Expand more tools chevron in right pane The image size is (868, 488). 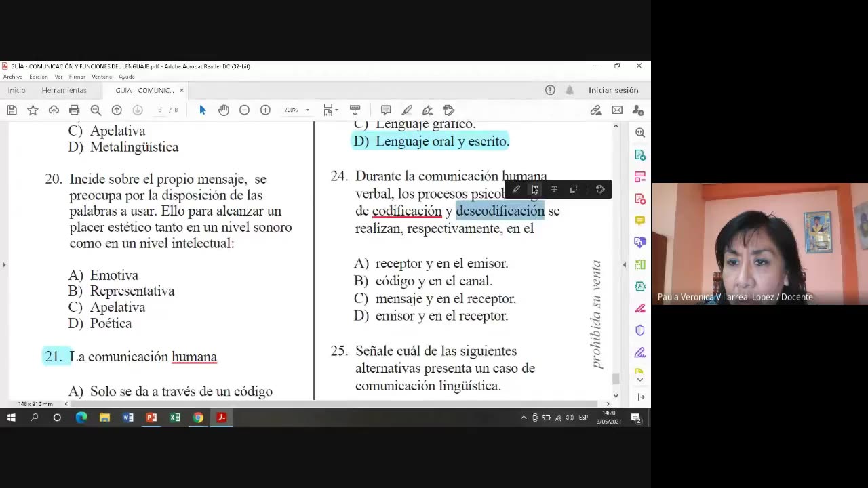click(640, 380)
